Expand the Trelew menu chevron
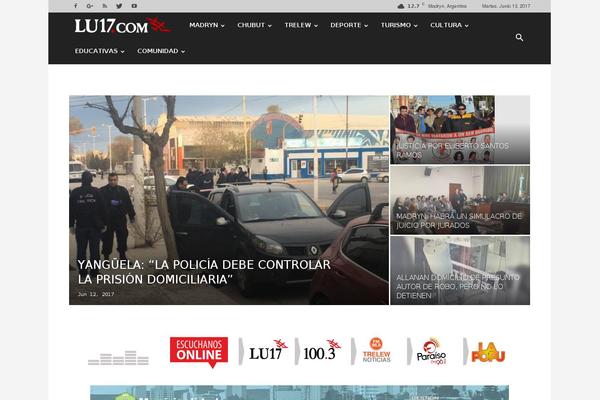600x400 pixels. (316, 26)
